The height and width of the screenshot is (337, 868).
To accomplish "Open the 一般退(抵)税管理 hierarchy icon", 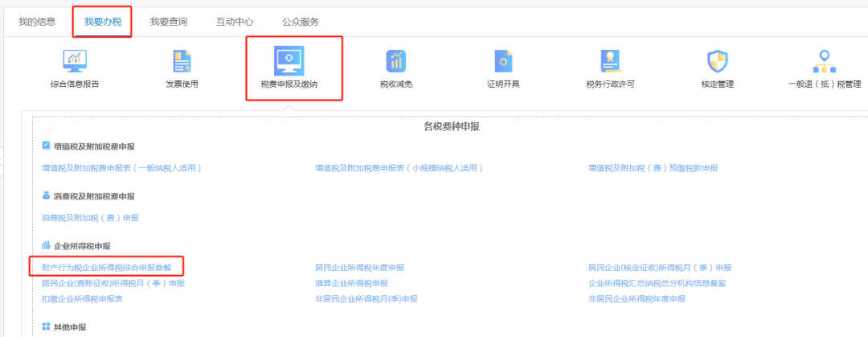I will [x=825, y=61].
